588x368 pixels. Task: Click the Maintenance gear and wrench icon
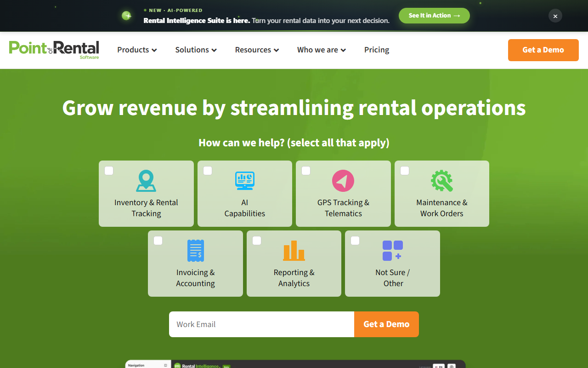point(442,181)
